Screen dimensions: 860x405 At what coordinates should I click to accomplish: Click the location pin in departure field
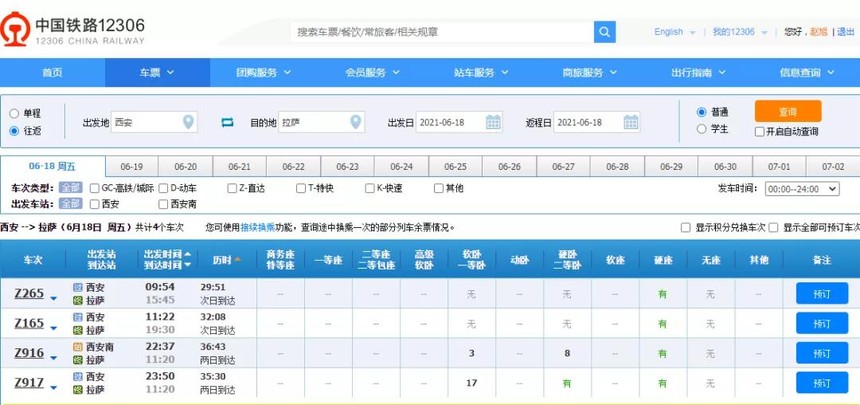click(188, 122)
